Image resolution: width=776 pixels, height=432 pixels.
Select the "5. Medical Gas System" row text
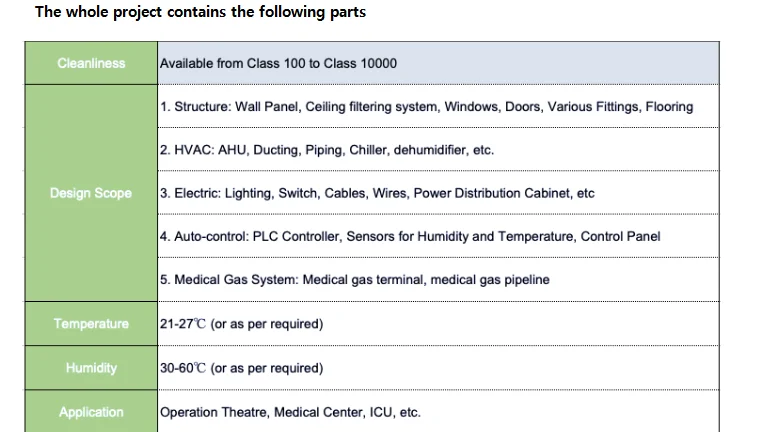click(x=354, y=280)
